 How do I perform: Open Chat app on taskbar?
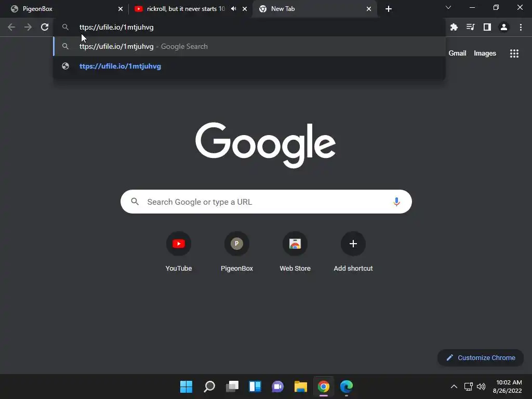point(278,387)
